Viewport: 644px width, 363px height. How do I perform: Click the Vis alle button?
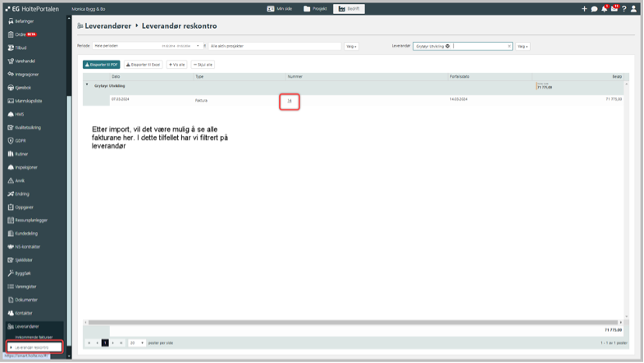[x=176, y=64]
